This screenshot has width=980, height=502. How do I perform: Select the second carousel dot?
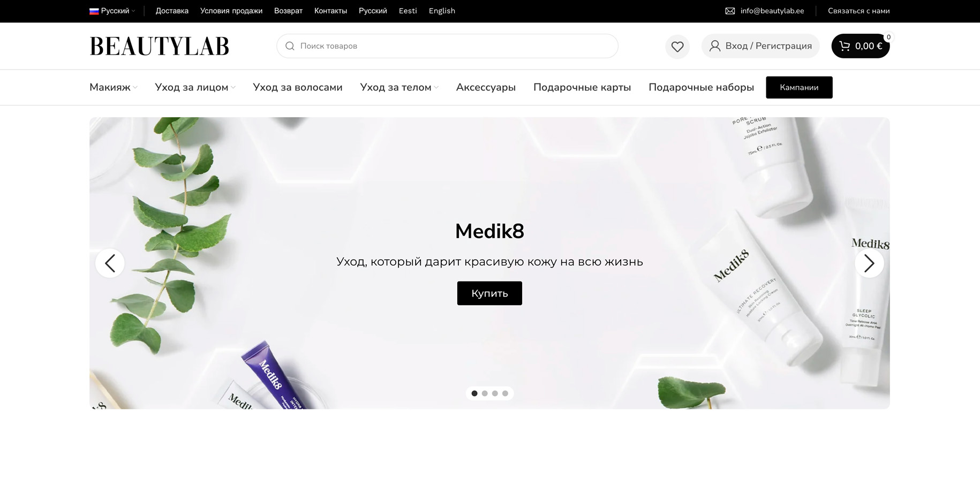pyautogui.click(x=485, y=393)
